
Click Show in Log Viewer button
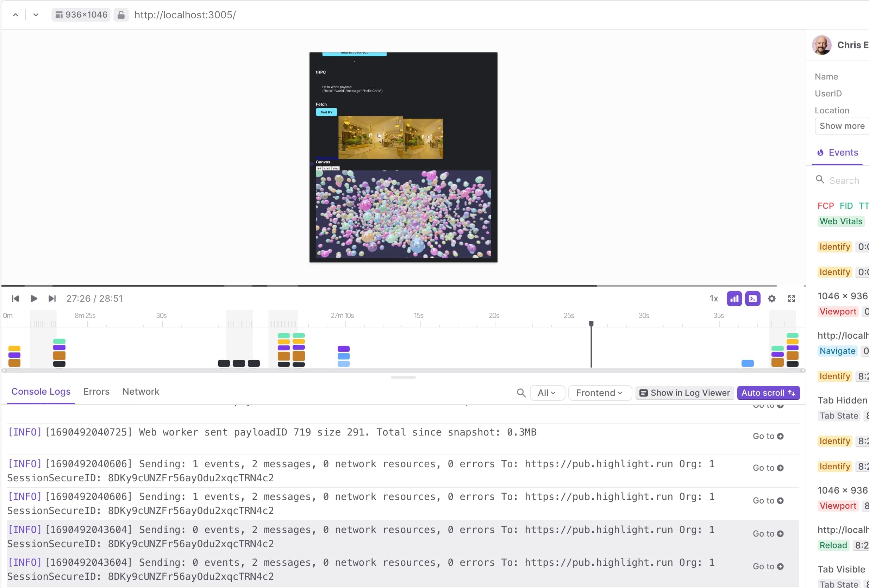point(684,393)
